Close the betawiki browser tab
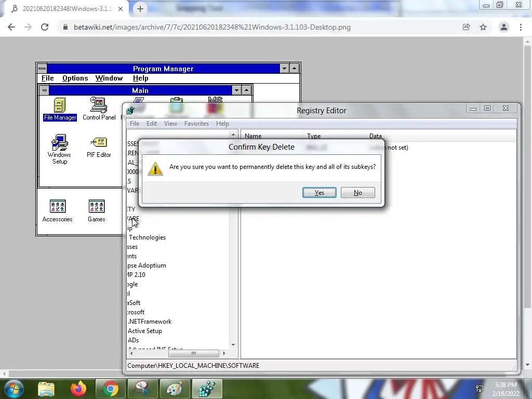532x399 pixels. tap(121, 9)
